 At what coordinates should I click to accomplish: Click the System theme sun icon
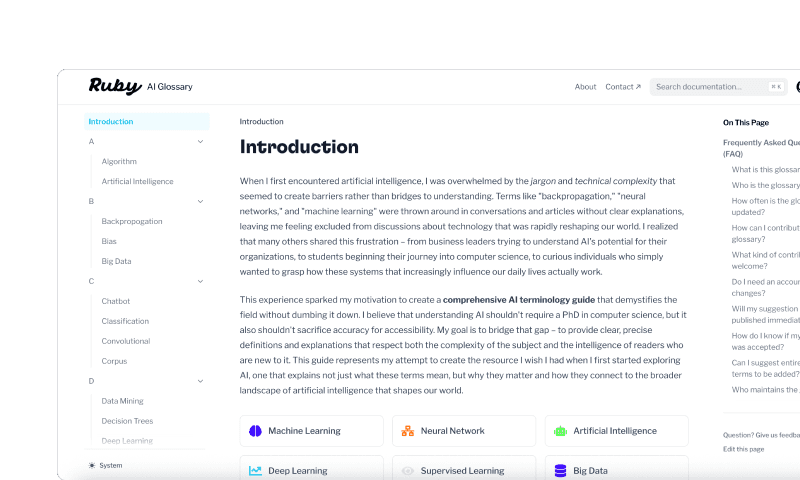(92, 465)
